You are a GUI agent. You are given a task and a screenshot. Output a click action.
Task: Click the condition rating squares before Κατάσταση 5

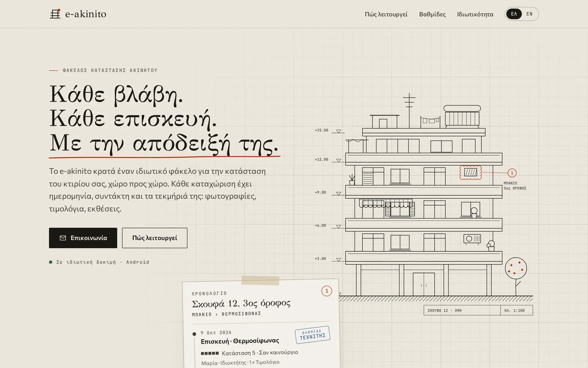click(x=210, y=353)
